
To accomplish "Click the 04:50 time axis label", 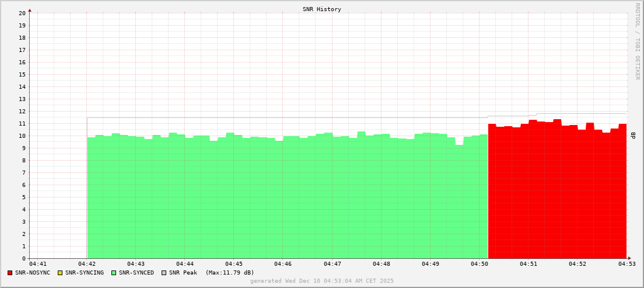I will pos(479,265).
